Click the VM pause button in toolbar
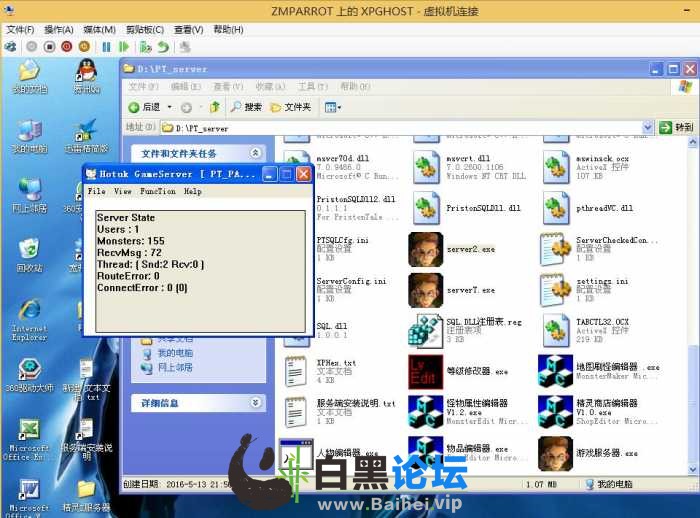The width and height of the screenshot is (700, 518). pyautogui.click(x=106, y=46)
